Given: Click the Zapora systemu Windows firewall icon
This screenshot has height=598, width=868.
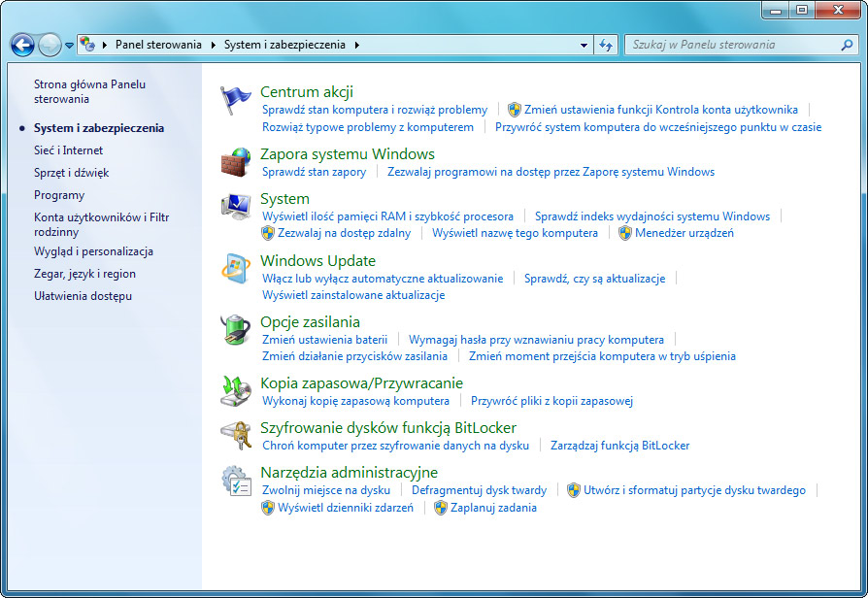Looking at the screenshot, I should pyautogui.click(x=235, y=162).
